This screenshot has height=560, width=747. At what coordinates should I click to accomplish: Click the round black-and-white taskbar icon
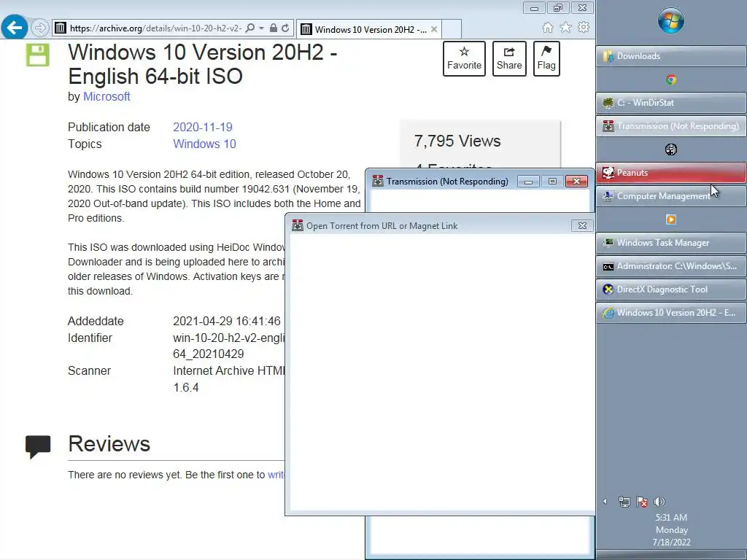point(671,149)
